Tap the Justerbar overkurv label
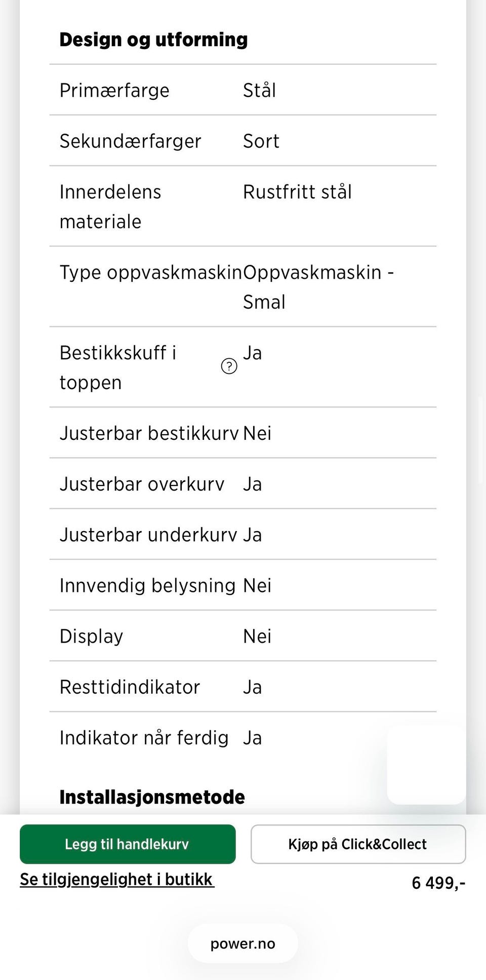Screen dimensions: 486x980 tap(142, 484)
